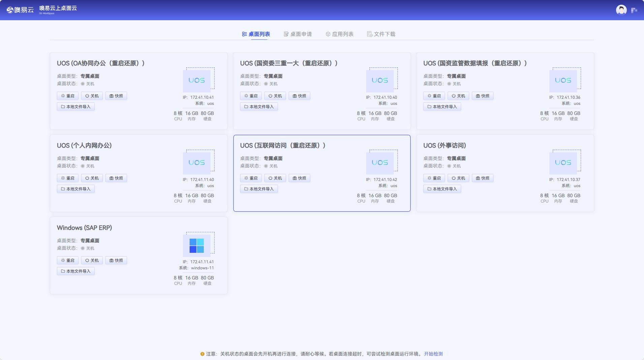Take snapshot of UOS 互联网访问 desktop
The width and height of the screenshot is (644, 360).
299,178
